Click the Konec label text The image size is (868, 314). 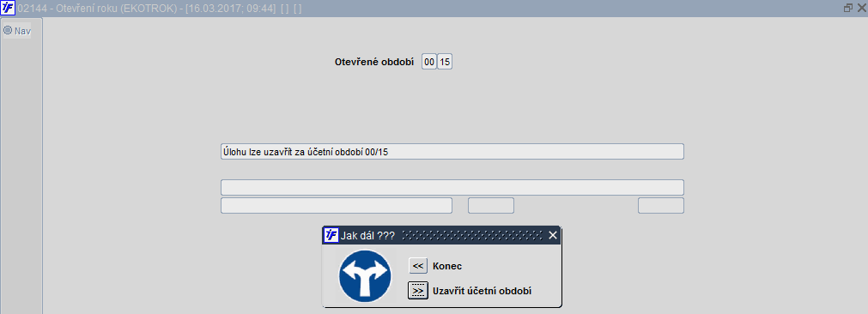(x=447, y=267)
